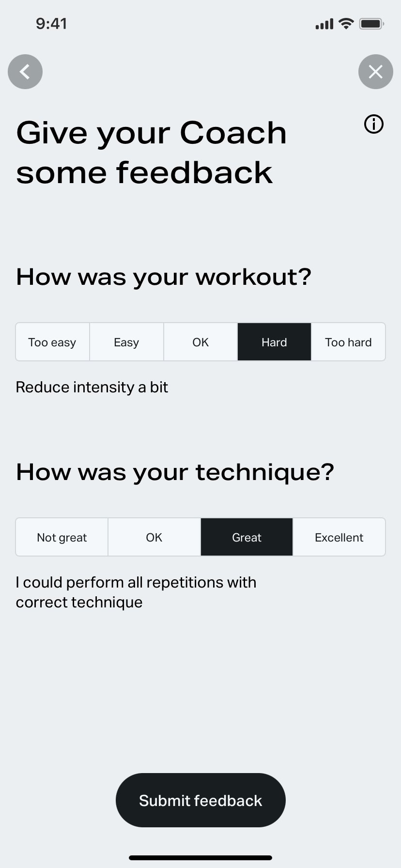Select Great for technique rating
The height and width of the screenshot is (868, 401).
(247, 537)
